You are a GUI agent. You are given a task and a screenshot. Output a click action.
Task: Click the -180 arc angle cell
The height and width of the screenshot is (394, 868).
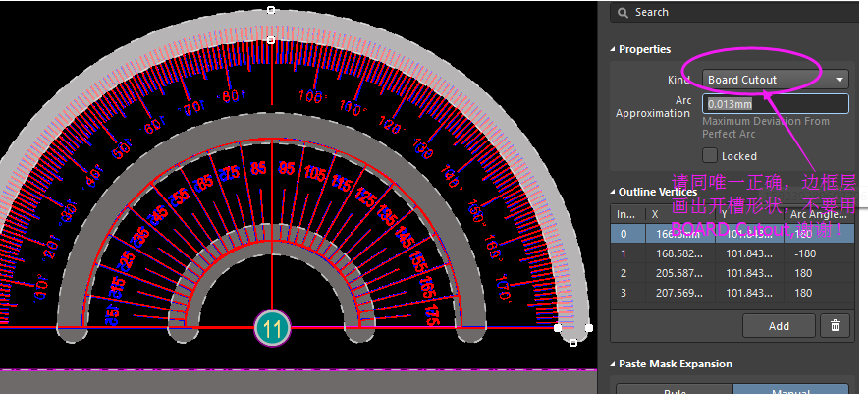coord(815,253)
